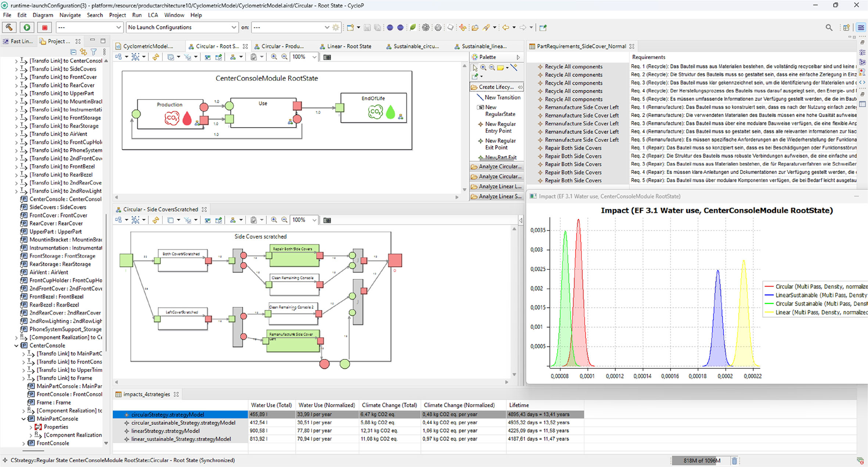Toggle the filter icon in Project explorer
The height and width of the screenshot is (467, 868).
pos(94,52)
